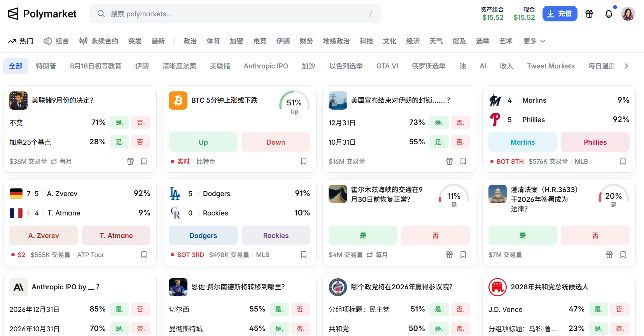Filter by GTA VI topic

[387, 66]
